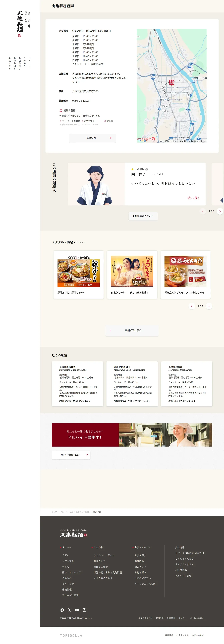Click the 豊岡 station marker on the map

coord(168,99)
